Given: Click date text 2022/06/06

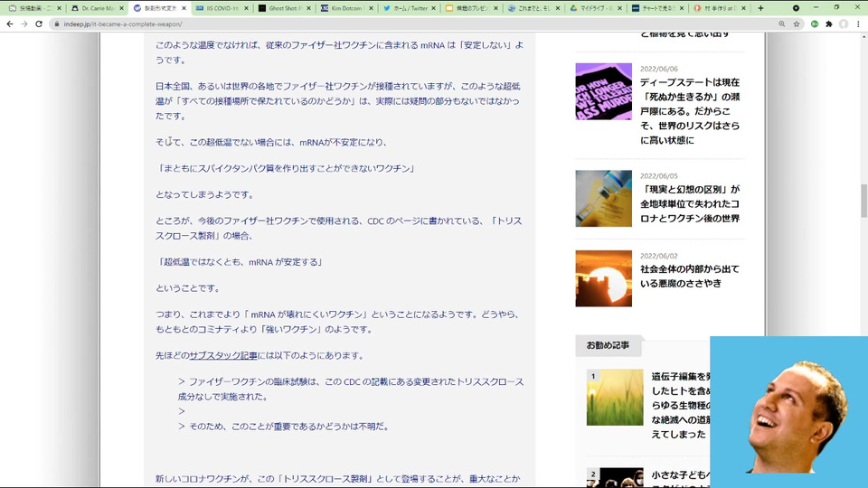Looking at the screenshot, I should click(659, 70).
